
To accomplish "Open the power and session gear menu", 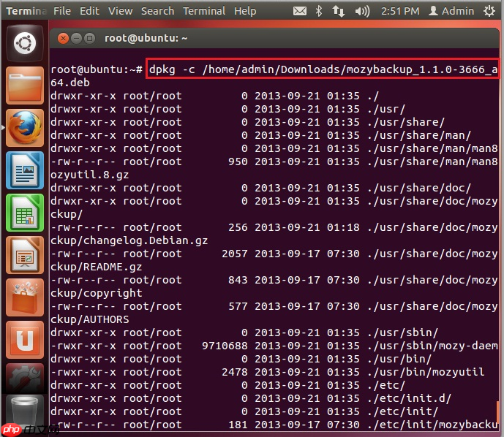I will 489,11.
